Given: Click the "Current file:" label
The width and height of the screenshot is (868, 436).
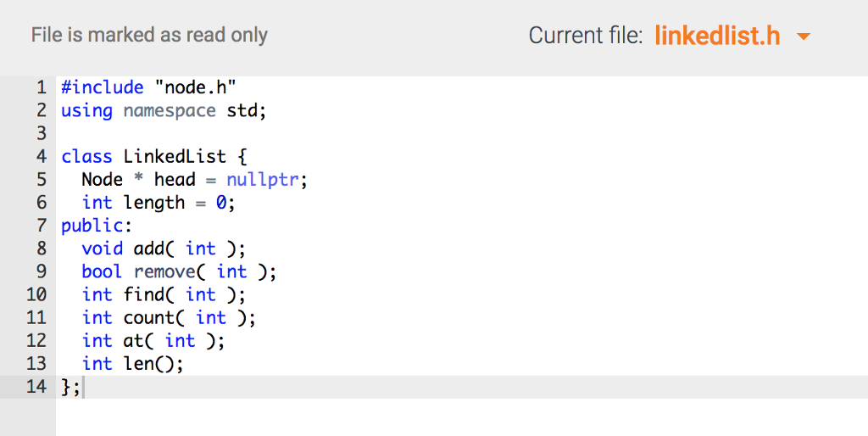Looking at the screenshot, I should (586, 36).
